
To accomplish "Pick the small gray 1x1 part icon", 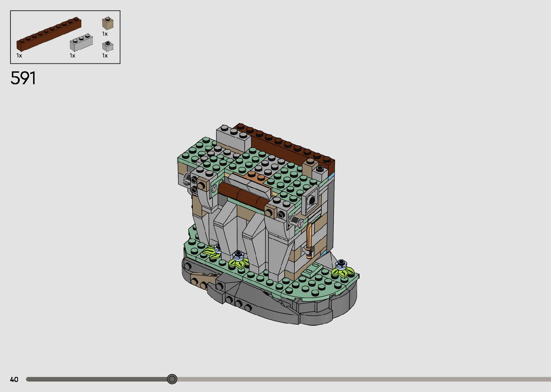I will point(107,46).
